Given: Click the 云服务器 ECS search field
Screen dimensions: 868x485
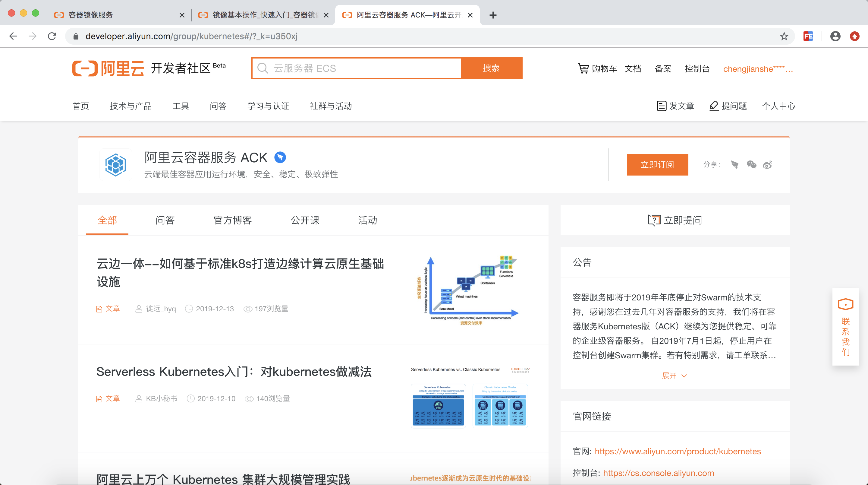Looking at the screenshot, I should (357, 68).
